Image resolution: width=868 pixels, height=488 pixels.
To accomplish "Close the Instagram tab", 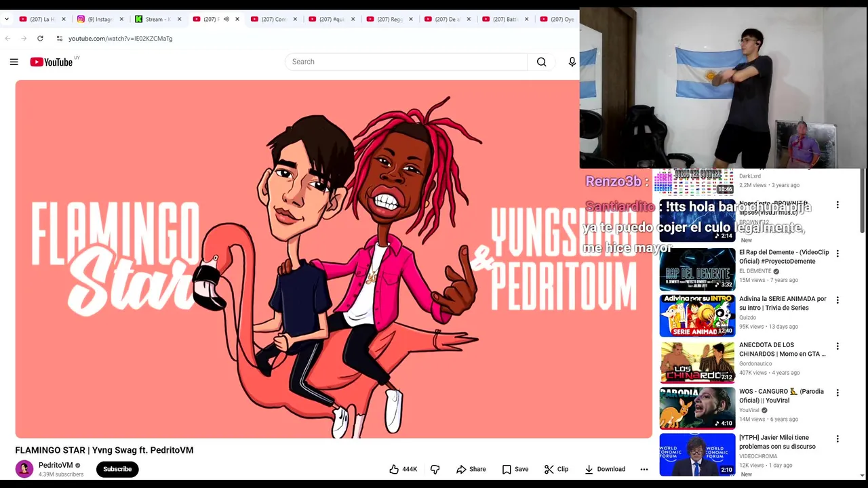I will click(x=121, y=19).
